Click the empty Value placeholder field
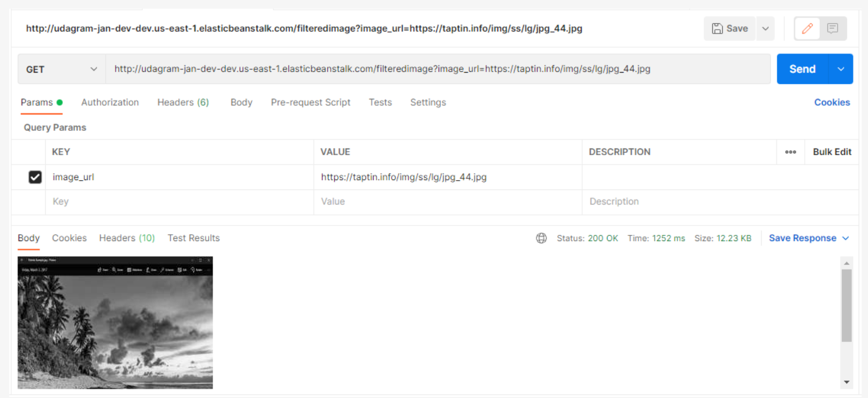 pyautogui.click(x=448, y=202)
